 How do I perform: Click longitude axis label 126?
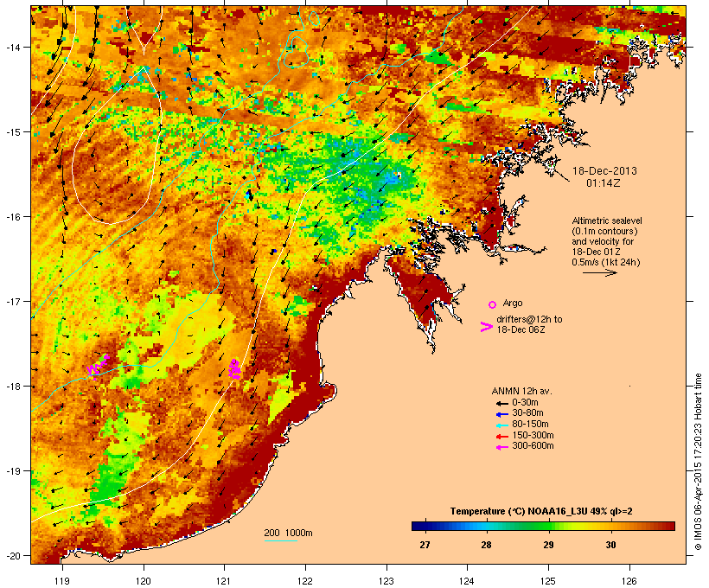tap(629, 581)
